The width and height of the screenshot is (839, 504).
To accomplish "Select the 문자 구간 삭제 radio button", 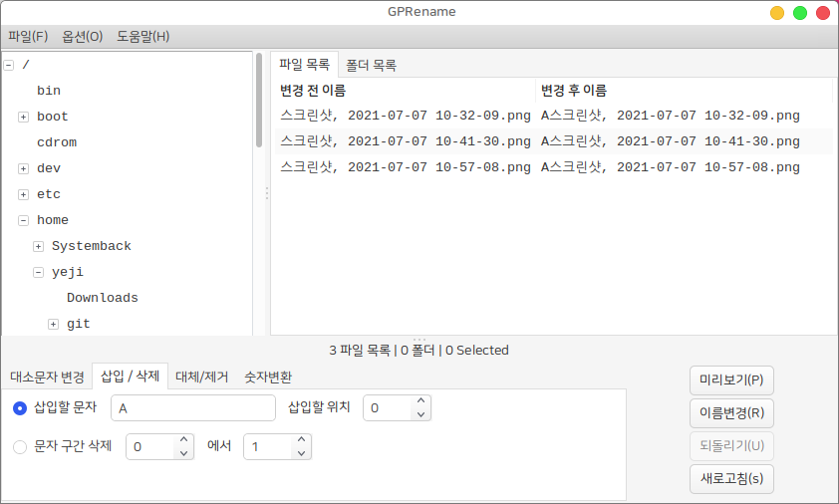I will (20, 447).
